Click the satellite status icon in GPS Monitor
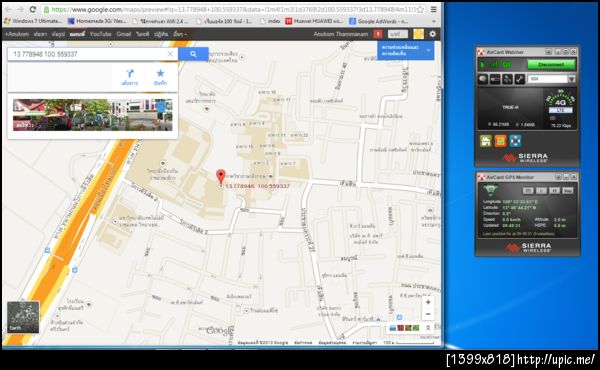Image resolution: width=600 pixels, height=370 pixels. pos(490,189)
